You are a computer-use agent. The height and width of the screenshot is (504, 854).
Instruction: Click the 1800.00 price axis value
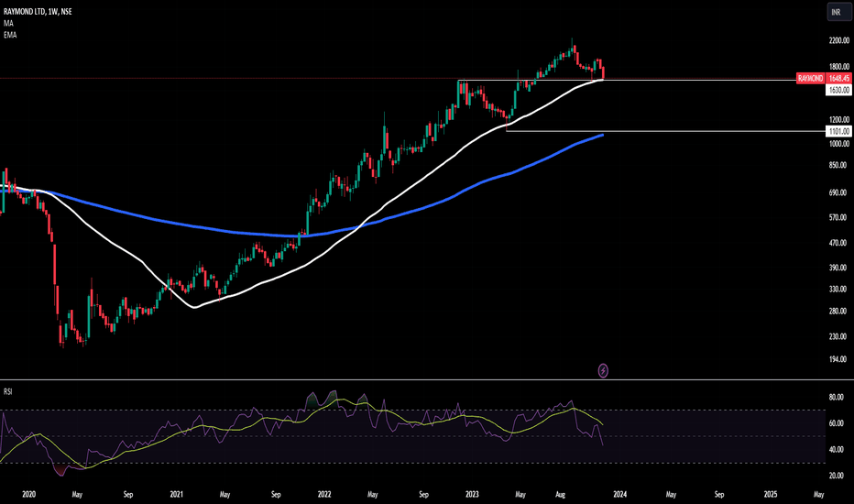(x=838, y=67)
